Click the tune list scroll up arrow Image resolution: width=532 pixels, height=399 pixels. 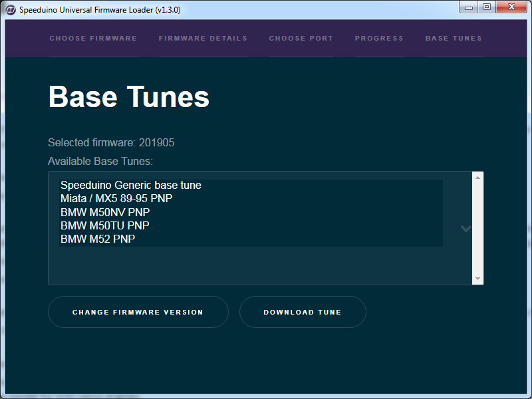(x=477, y=178)
